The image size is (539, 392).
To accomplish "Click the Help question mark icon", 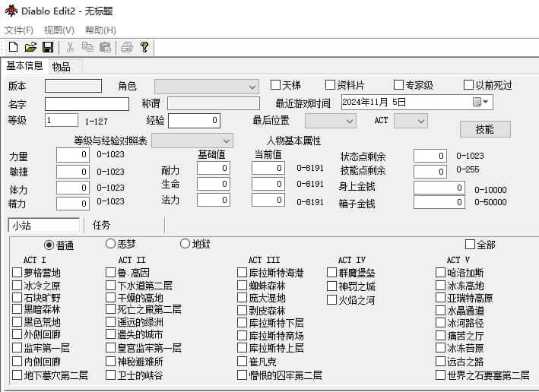I will pyautogui.click(x=144, y=47).
